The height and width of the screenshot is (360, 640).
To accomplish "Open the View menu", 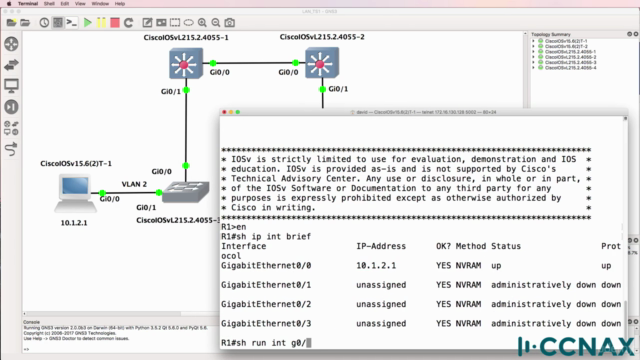I will click(80, 4).
